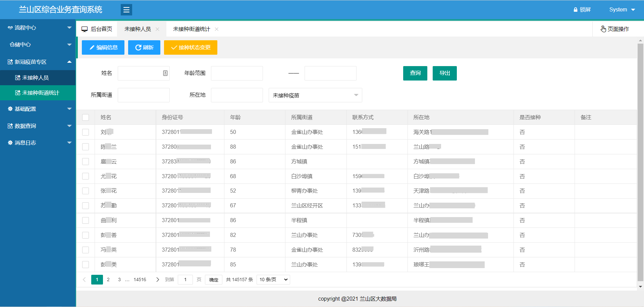Expand the 基础配置 menu arrow
644x307 pixels.
[69, 109]
